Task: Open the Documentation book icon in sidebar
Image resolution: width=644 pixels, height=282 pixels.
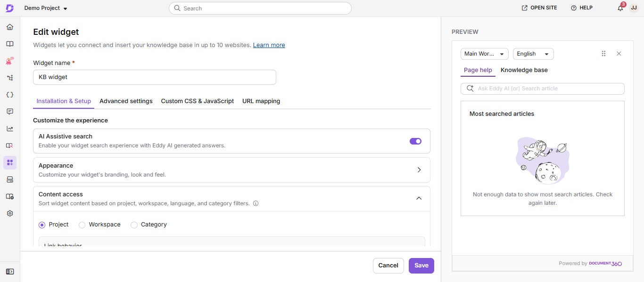Action: (10, 44)
